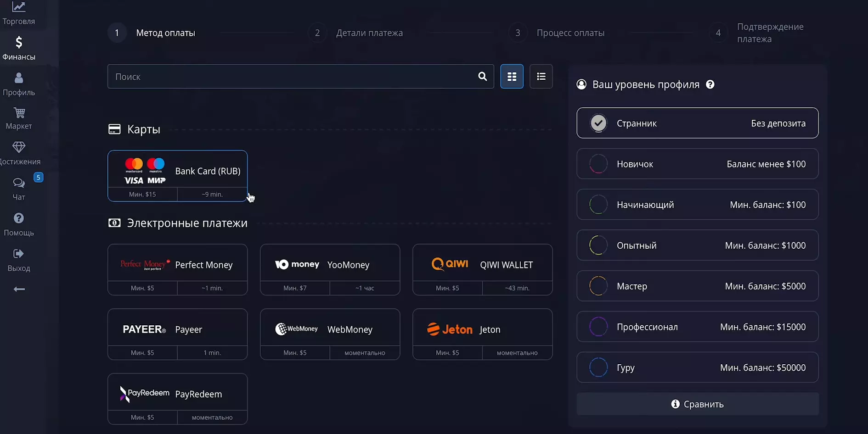Click YooMoney's 'Мин. $7' text
Viewport: 868px width, 434px height.
[295, 288]
